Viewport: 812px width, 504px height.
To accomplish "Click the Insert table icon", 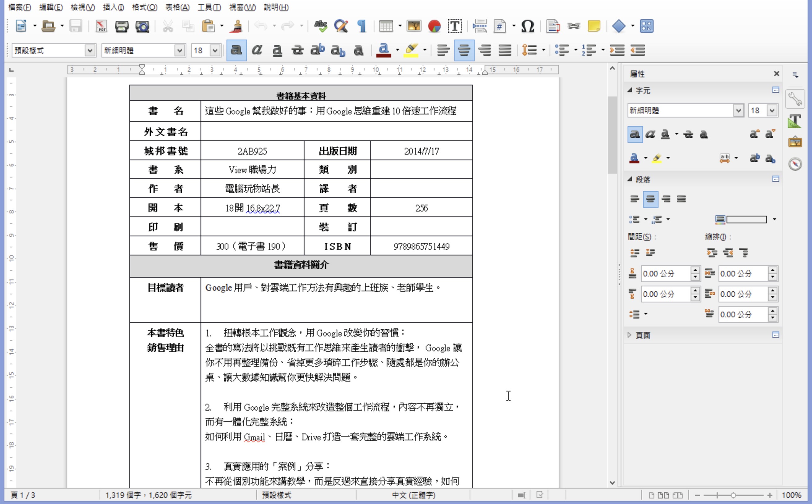I will click(x=386, y=26).
